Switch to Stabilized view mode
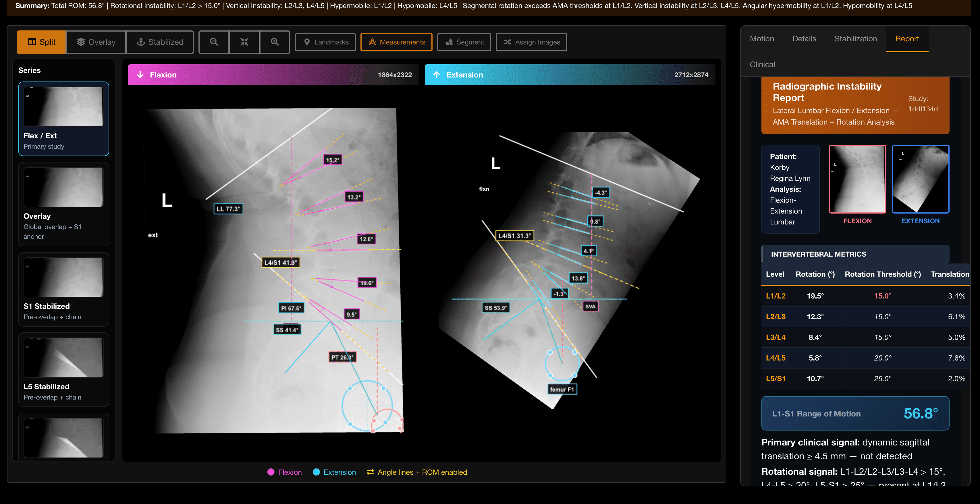This screenshot has width=980, height=504. [160, 42]
